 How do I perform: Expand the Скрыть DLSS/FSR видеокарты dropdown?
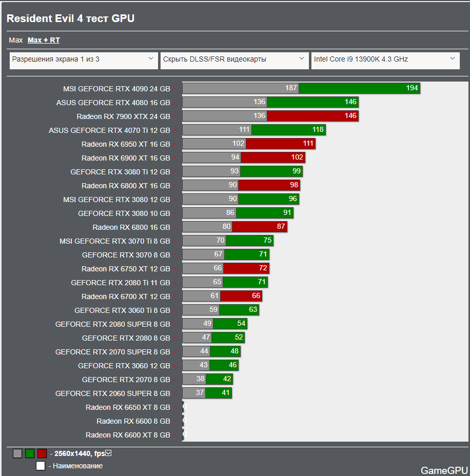coord(234,61)
